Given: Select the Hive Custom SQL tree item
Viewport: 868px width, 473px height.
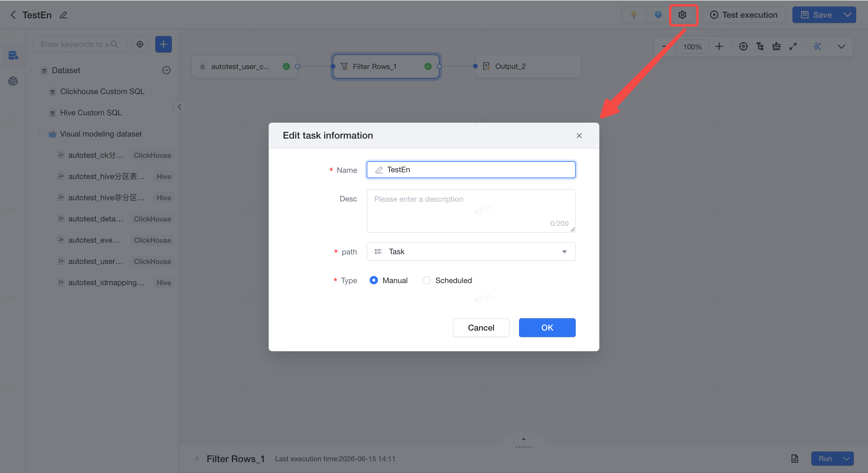Looking at the screenshot, I should tap(91, 113).
